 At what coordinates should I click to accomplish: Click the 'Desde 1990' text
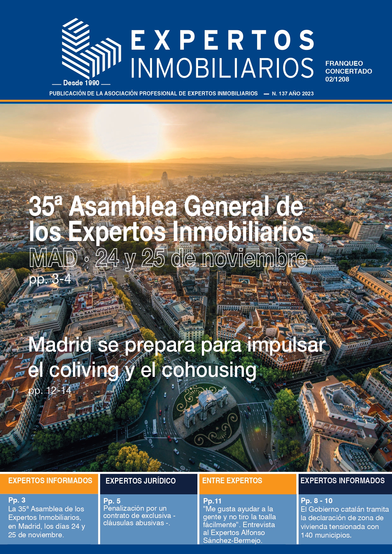pos(81,83)
